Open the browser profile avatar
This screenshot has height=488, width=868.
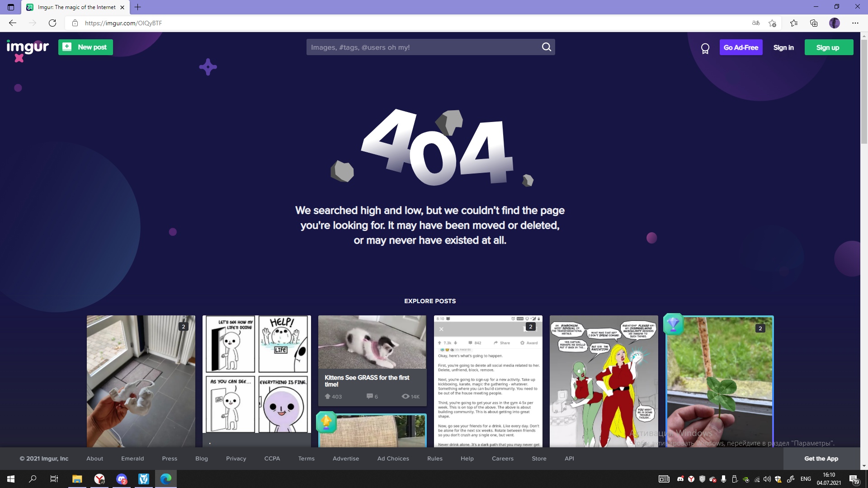(834, 23)
